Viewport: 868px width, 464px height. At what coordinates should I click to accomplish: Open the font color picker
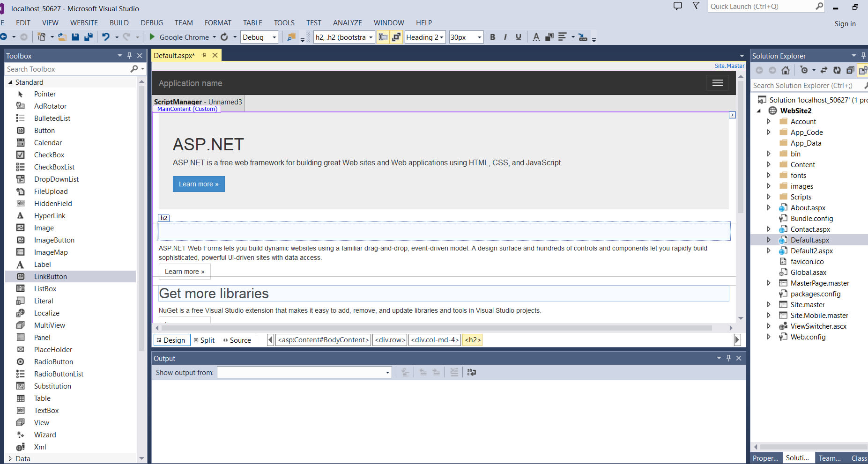536,37
